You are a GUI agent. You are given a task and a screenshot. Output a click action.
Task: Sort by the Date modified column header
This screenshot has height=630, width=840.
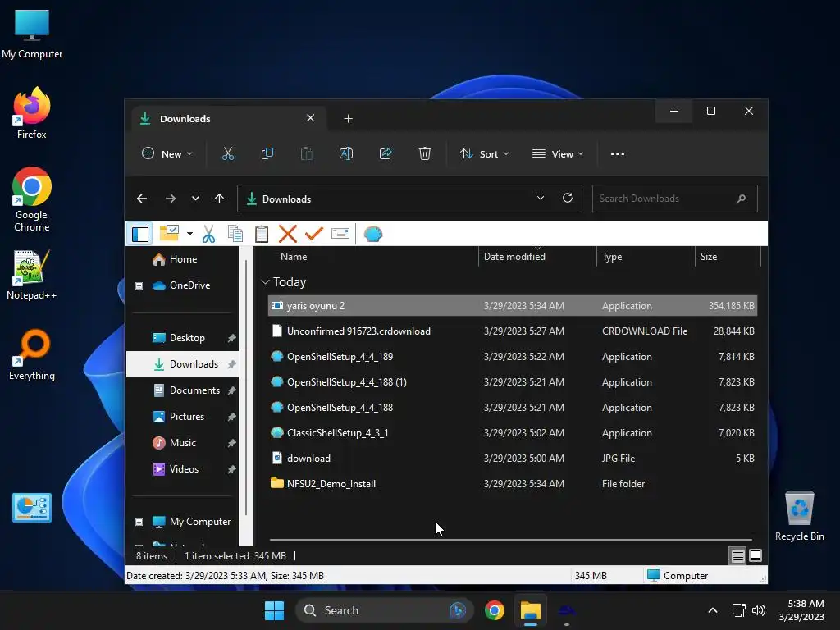(x=514, y=257)
